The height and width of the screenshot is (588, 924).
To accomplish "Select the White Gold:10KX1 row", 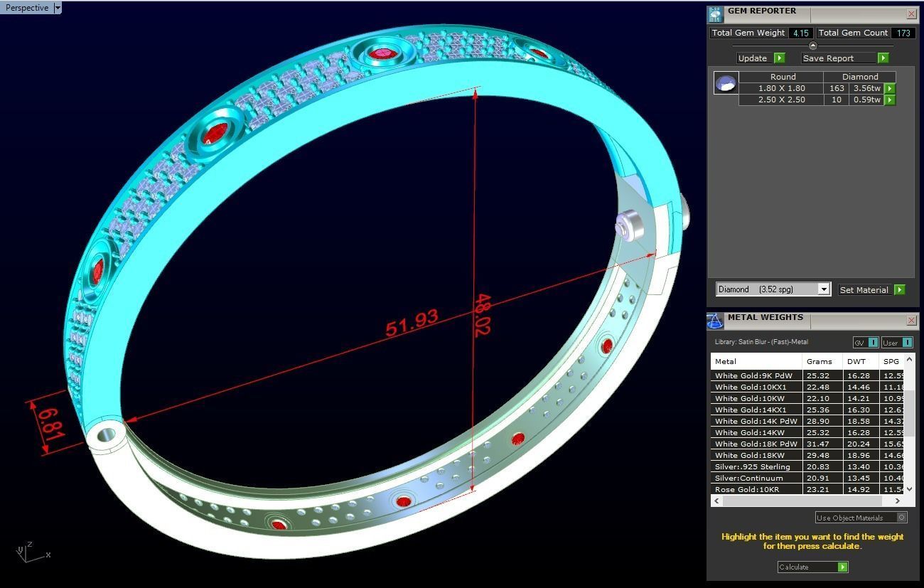I will pos(808,387).
